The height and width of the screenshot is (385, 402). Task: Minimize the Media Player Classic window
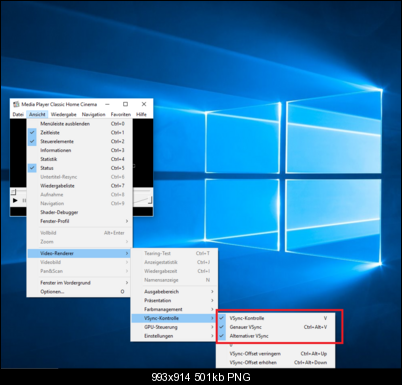(107, 104)
